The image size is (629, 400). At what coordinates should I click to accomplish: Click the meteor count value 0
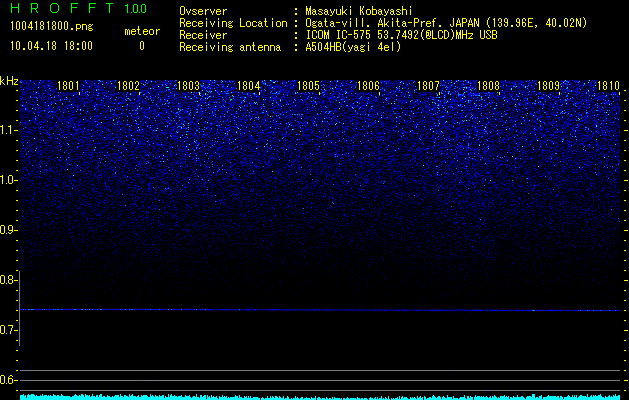point(142,46)
